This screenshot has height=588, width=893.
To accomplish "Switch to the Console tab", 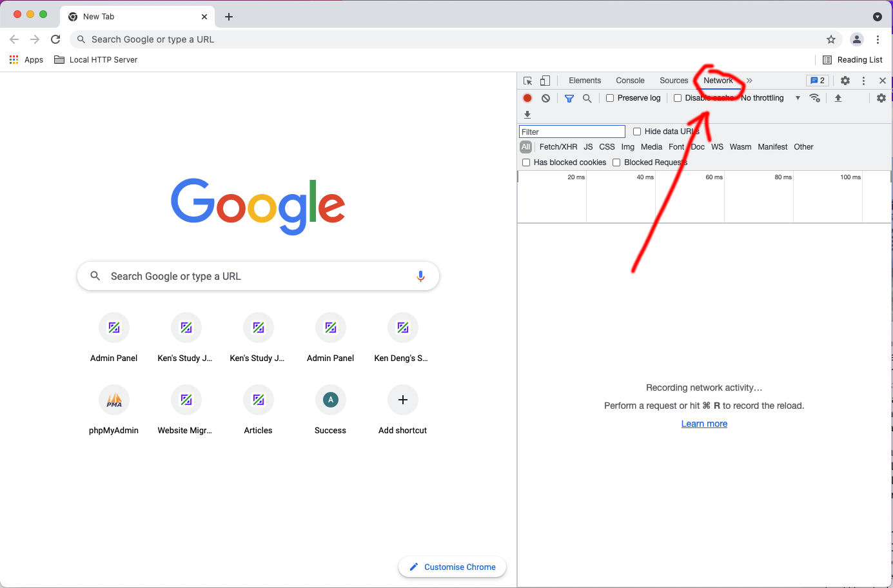I will (630, 81).
